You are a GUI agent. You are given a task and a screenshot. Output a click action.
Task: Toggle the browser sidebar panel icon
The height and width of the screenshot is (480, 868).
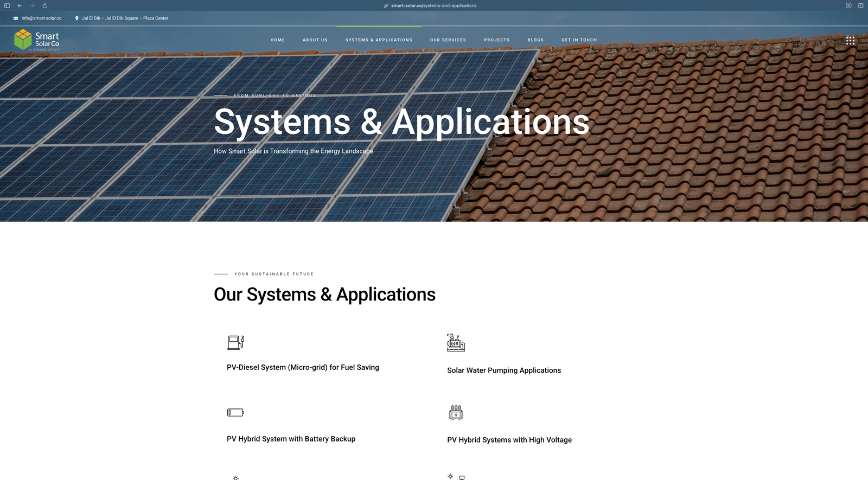[7, 5]
